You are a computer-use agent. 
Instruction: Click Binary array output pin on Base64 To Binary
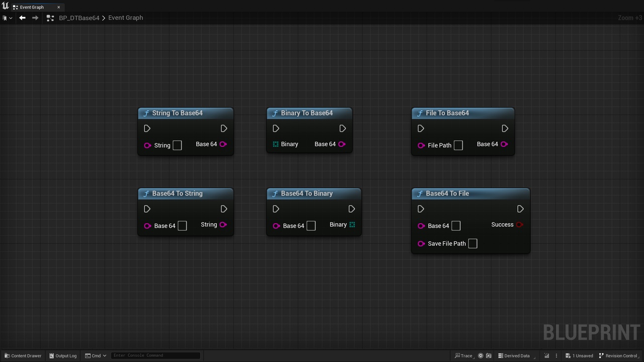click(352, 225)
